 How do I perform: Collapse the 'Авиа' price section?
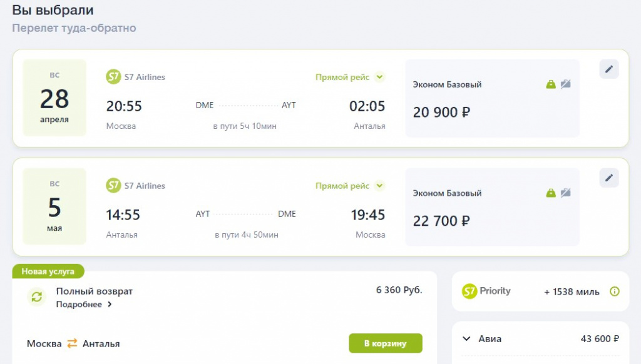[466, 339]
